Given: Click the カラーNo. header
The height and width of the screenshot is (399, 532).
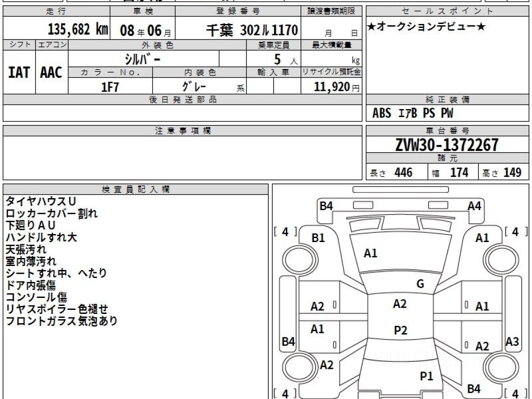Looking at the screenshot, I should [x=110, y=72].
